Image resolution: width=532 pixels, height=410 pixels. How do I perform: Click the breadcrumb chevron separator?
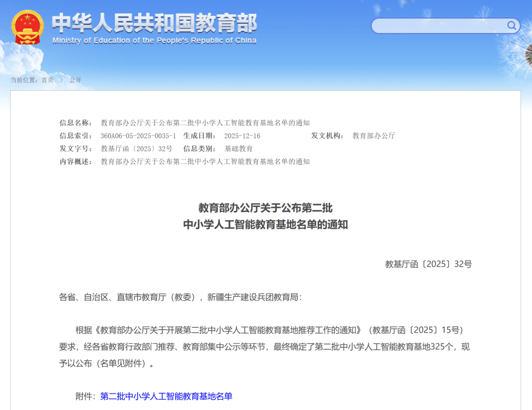(62, 80)
